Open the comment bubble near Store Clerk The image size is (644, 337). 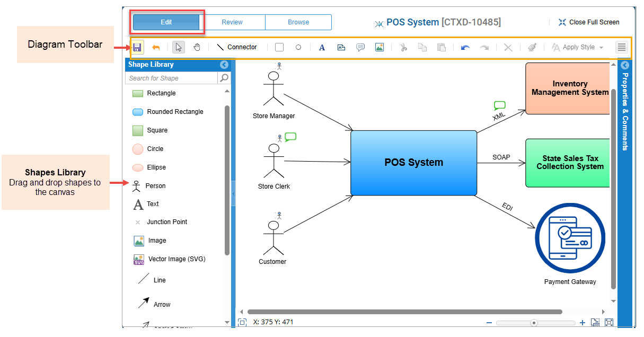point(290,137)
